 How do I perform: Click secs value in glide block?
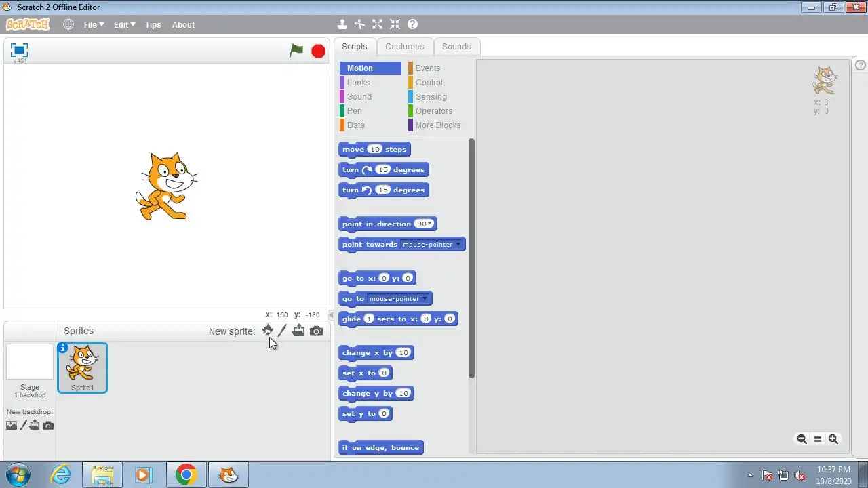[x=369, y=319]
